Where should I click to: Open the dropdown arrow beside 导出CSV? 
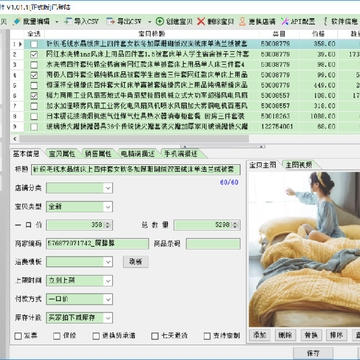[x=149, y=22]
